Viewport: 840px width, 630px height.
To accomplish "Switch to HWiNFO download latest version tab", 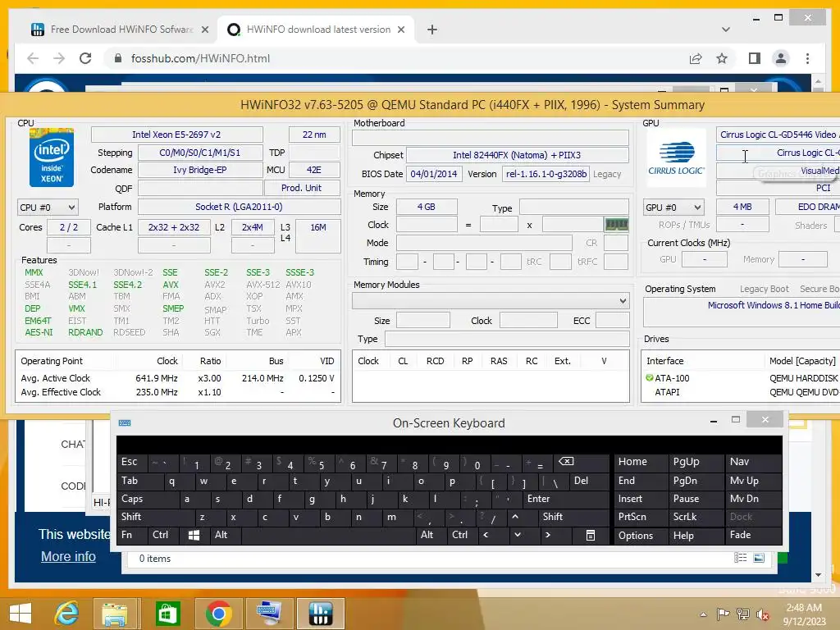I will 316,30.
